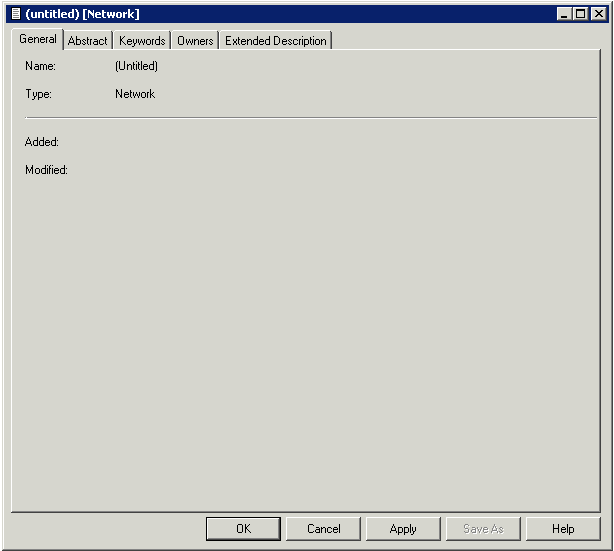Maximize the Network window
The height and width of the screenshot is (551, 614).
[581, 14]
